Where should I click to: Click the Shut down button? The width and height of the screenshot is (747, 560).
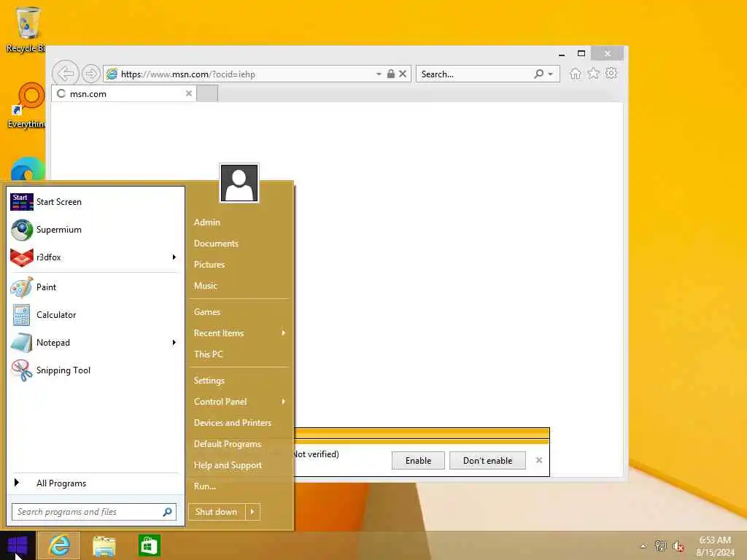pos(216,512)
